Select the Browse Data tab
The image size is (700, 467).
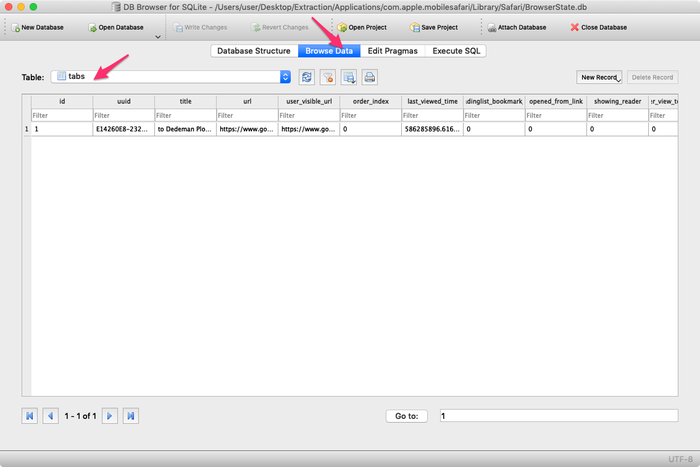[329, 51]
